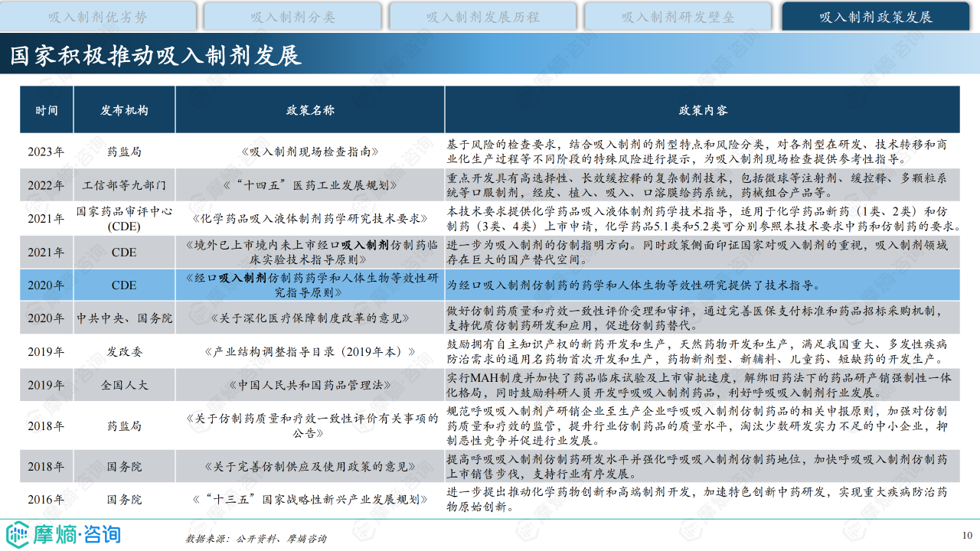
Task: Select the 政策名称 column header
Action: point(310,110)
